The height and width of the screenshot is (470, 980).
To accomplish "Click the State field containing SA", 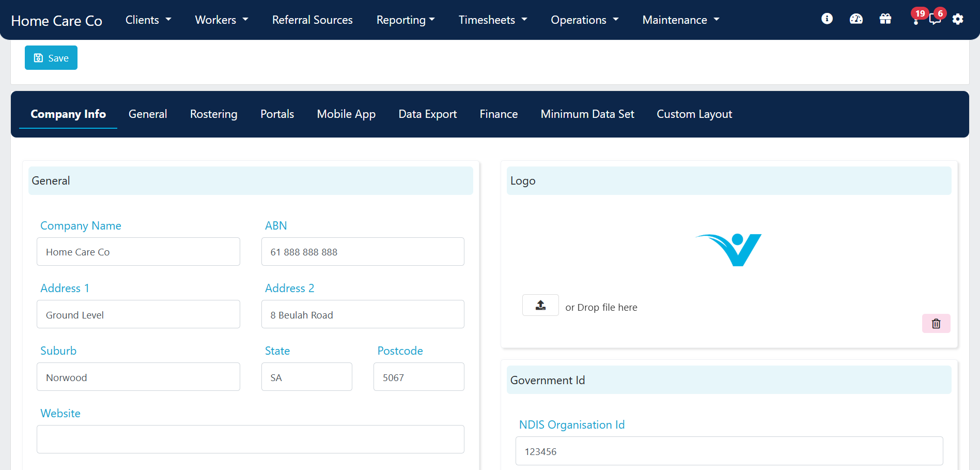I will (x=307, y=377).
